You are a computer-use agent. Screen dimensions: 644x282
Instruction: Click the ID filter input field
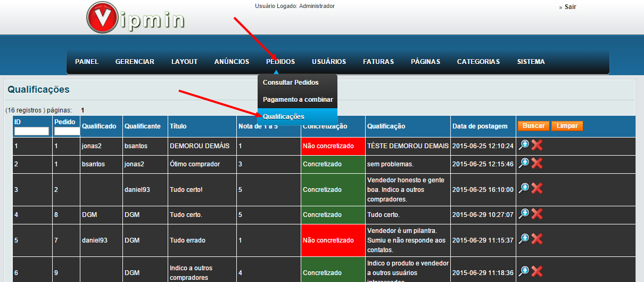[x=31, y=131]
